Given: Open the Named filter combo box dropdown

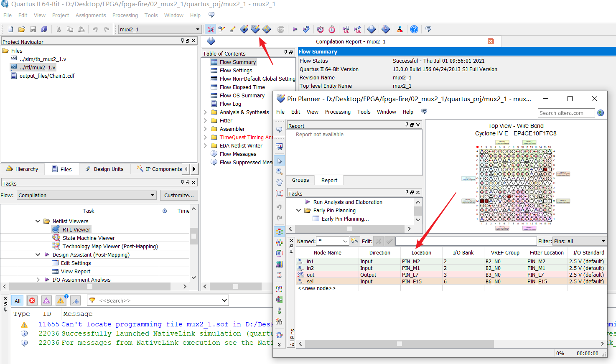Looking at the screenshot, I should 345,241.
